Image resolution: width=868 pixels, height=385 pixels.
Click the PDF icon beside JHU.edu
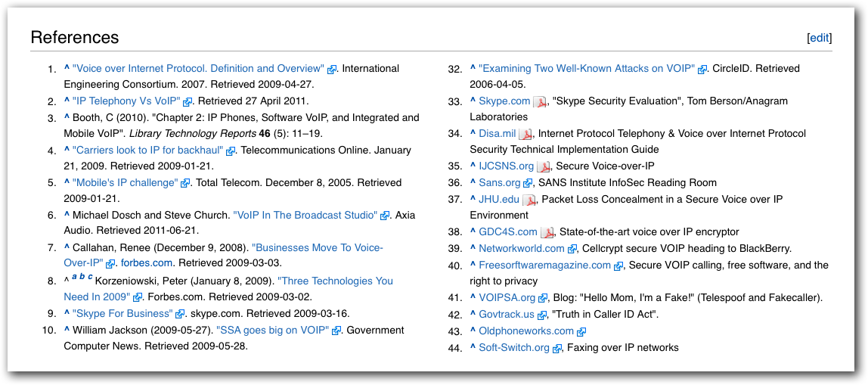click(x=529, y=200)
